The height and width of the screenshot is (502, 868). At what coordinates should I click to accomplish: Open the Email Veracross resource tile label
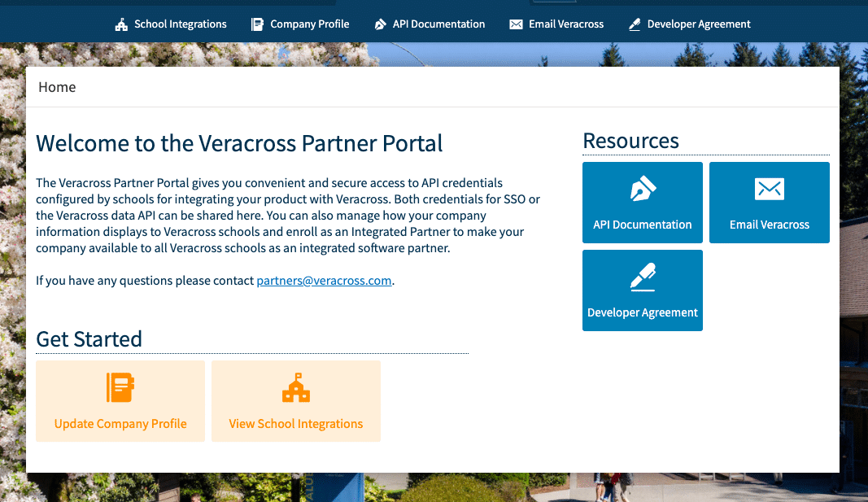[x=770, y=225]
